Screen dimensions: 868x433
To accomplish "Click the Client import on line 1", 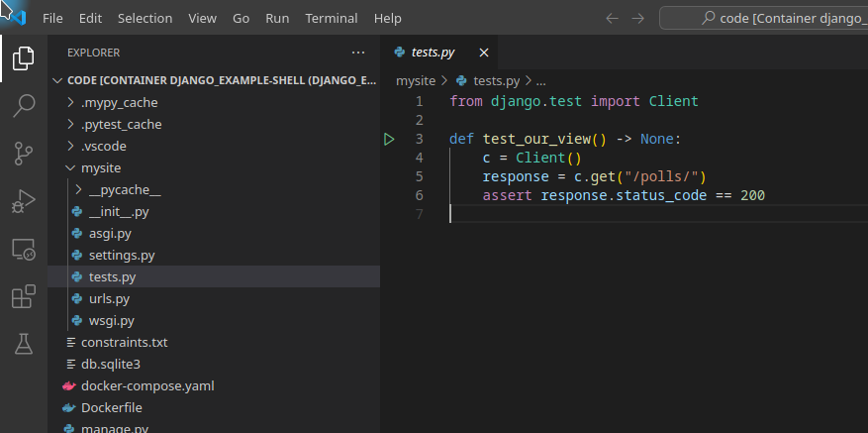I will click(674, 101).
